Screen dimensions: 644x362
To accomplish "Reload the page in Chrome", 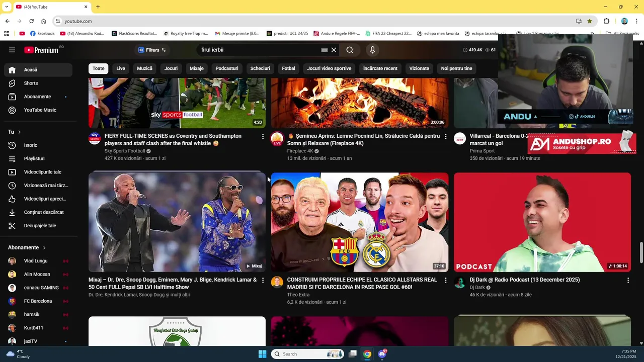I will (31, 21).
